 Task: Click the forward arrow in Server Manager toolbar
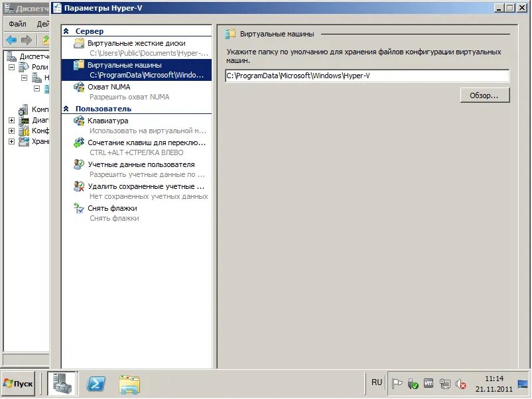coord(26,40)
